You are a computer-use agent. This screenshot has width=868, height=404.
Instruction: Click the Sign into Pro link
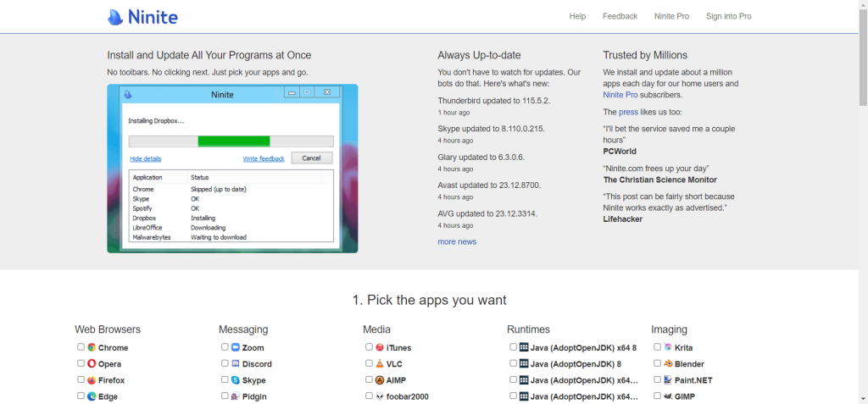click(x=728, y=16)
